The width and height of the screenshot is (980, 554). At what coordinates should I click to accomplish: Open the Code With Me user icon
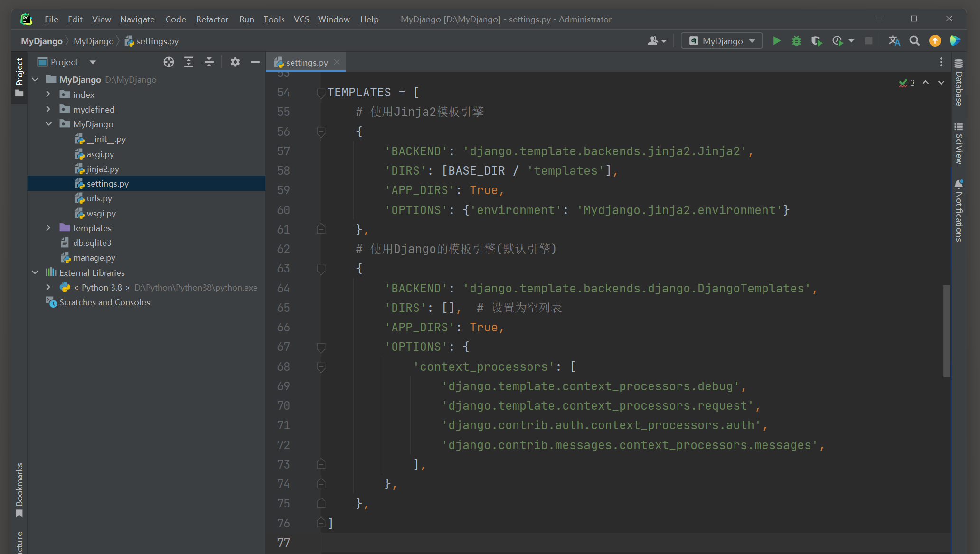click(x=657, y=41)
